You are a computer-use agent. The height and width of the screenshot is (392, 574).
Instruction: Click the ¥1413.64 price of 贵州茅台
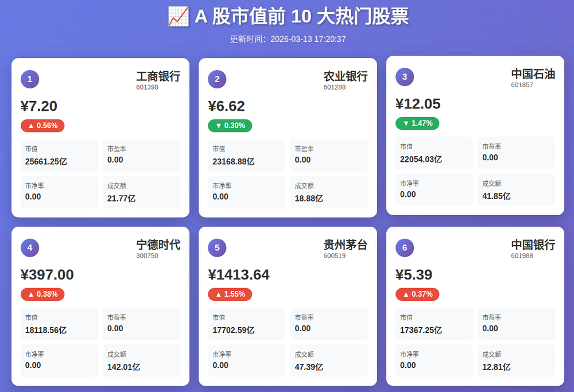[x=239, y=275]
